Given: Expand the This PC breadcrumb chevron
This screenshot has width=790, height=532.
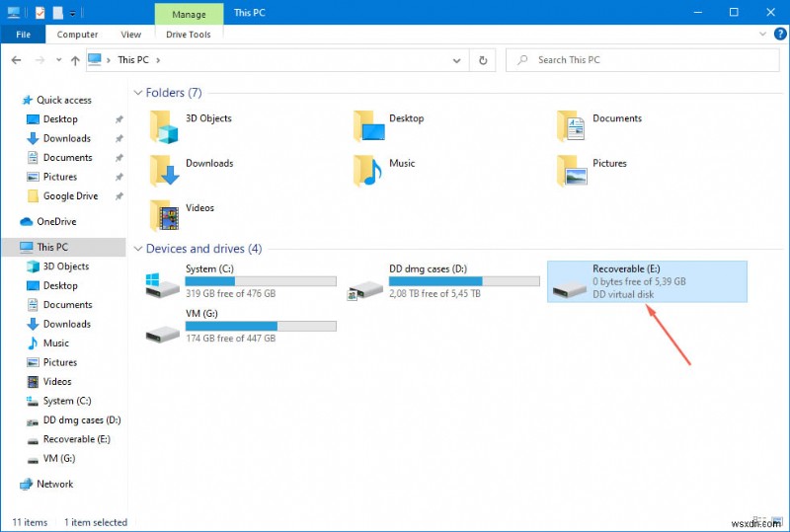Looking at the screenshot, I should (158, 60).
